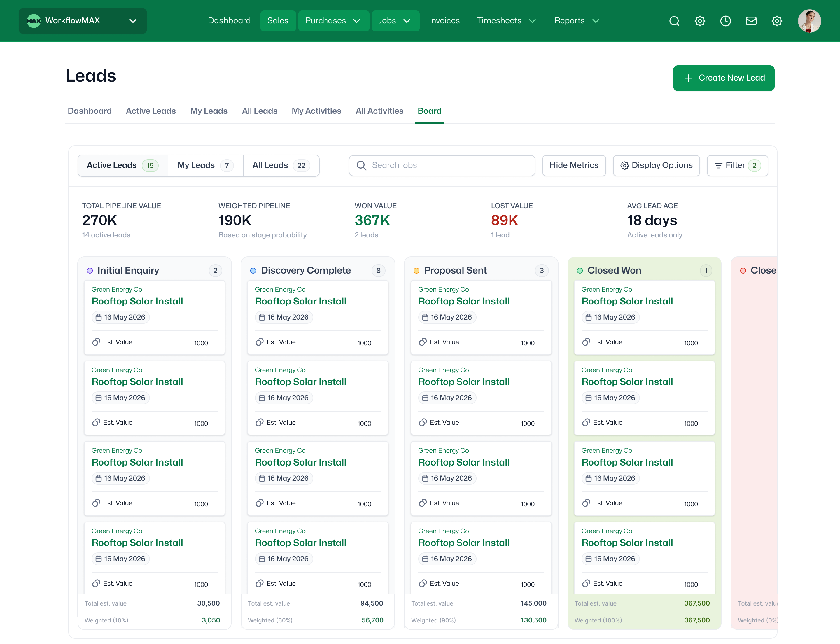Switch to the My Activities tab
Image resolution: width=840 pixels, height=644 pixels.
[x=316, y=111]
